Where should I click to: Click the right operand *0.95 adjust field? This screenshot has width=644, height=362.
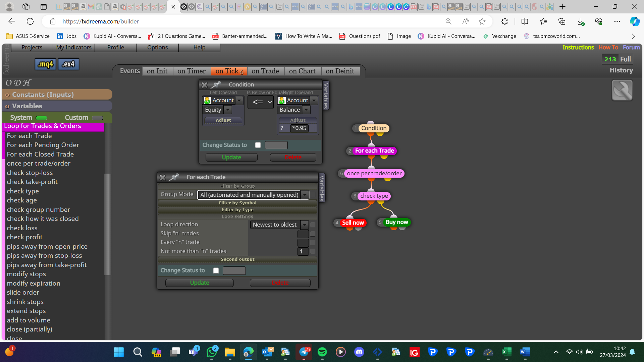click(x=299, y=128)
